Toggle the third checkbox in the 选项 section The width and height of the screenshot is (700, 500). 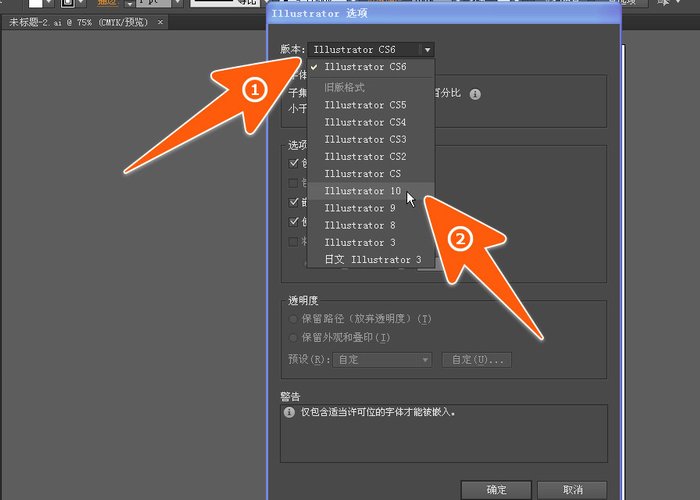click(294, 203)
